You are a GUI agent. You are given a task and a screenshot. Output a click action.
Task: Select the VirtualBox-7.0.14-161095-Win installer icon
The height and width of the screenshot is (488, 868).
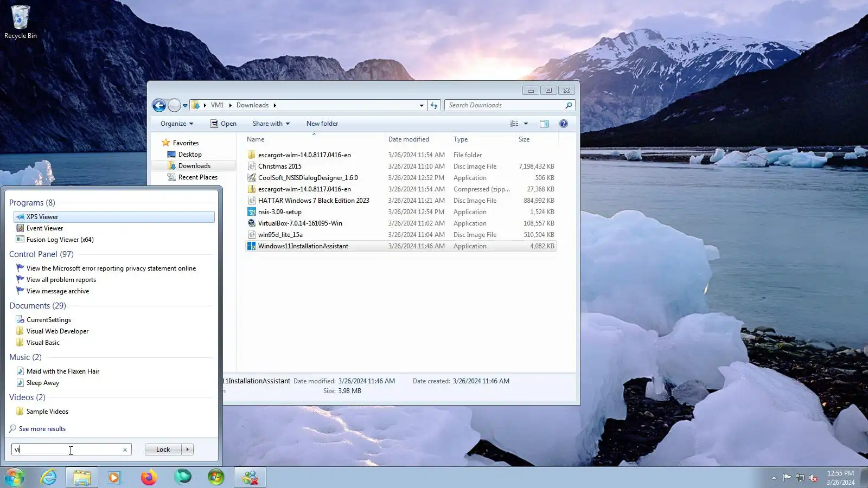tap(252, 223)
